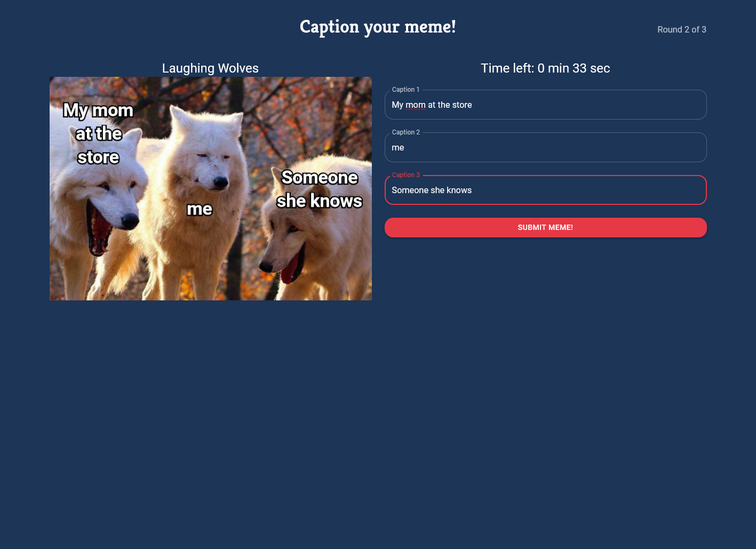This screenshot has height=549, width=756.
Task: Click the small "Caption 2" floating label
Action: pyautogui.click(x=405, y=132)
